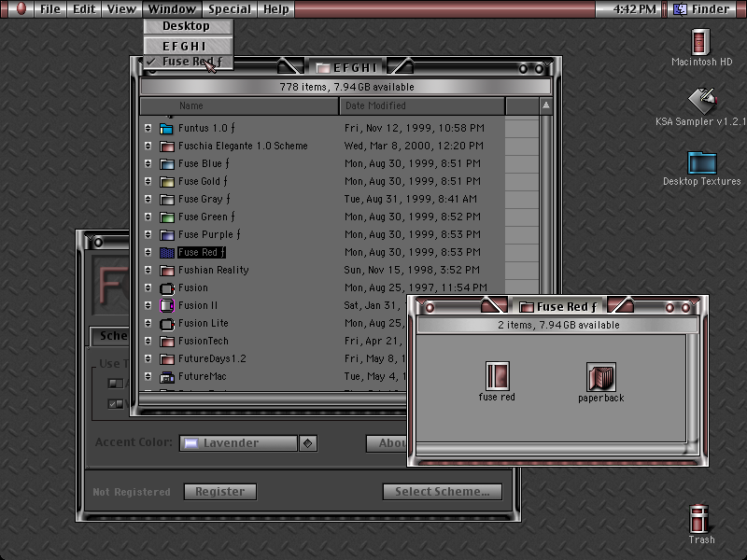Click the 'Not Registered' label

coord(132,493)
